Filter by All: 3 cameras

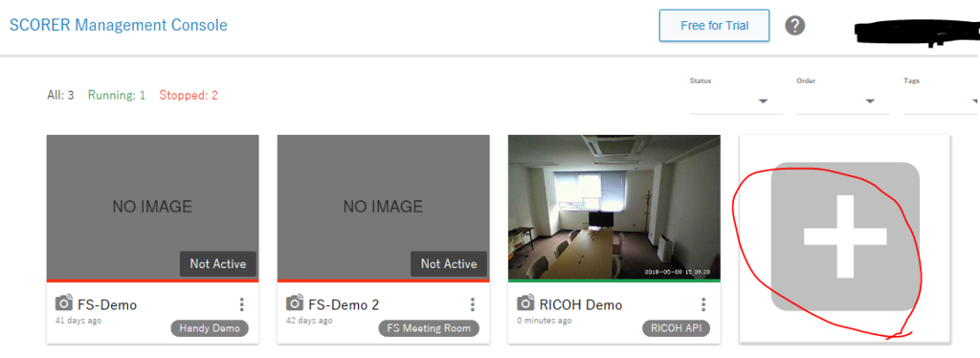click(x=60, y=96)
